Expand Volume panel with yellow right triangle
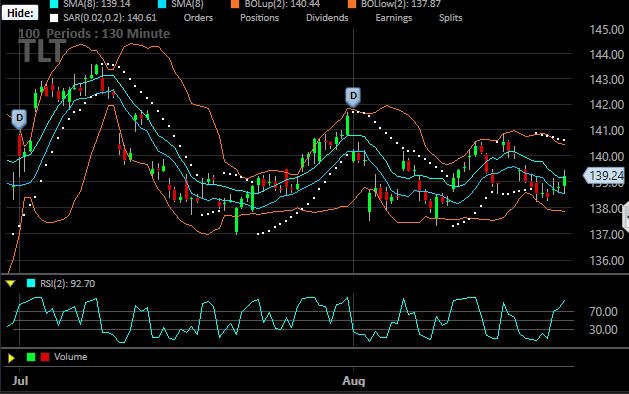Screen dimensions: 629x394 click(x=11, y=357)
